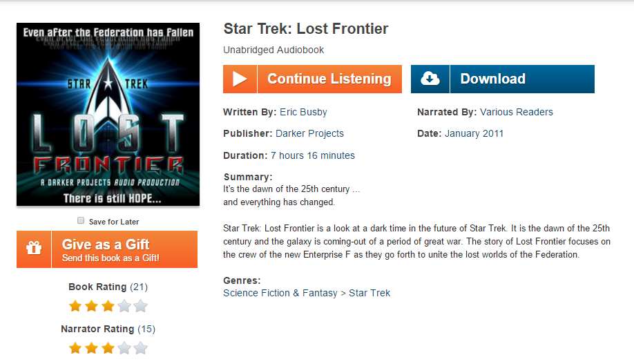The image size is (634, 364).
Task: Open the Star Trek genre link
Action: pos(369,293)
